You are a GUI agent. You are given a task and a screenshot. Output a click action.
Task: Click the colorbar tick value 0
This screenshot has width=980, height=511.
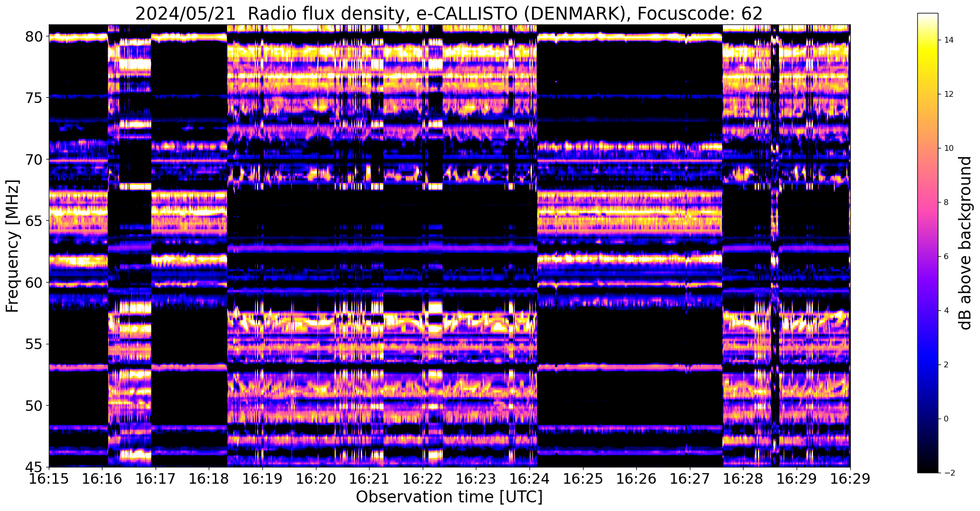coord(946,419)
